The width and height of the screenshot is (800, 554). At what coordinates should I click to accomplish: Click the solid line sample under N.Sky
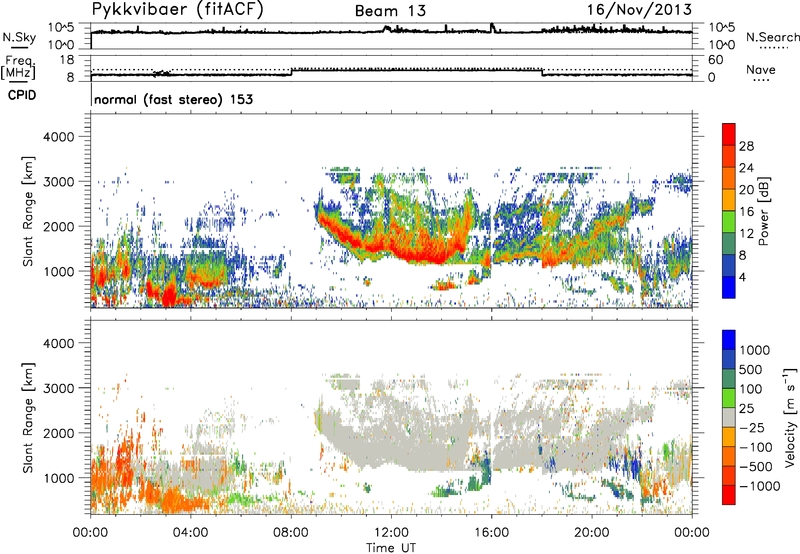pyautogui.click(x=19, y=47)
